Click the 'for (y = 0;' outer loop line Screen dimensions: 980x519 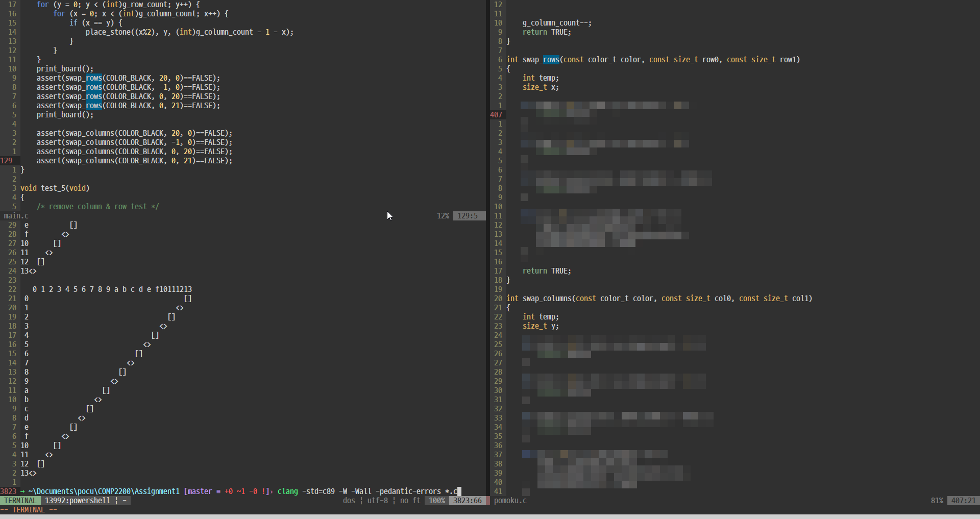[x=118, y=5]
